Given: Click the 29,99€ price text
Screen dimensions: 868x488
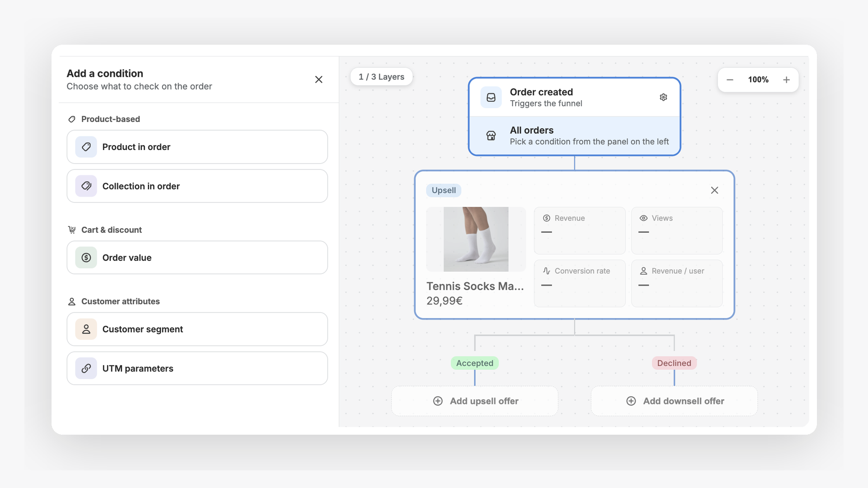Looking at the screenshot, I should [x=444, y=301].
